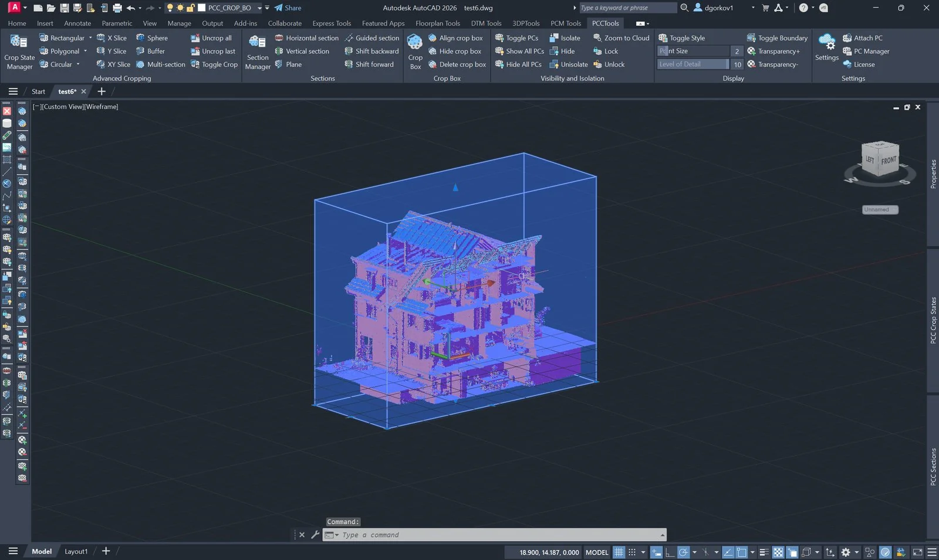
Task: Toggle PCs visibility
Action: [x=516, y=38]
